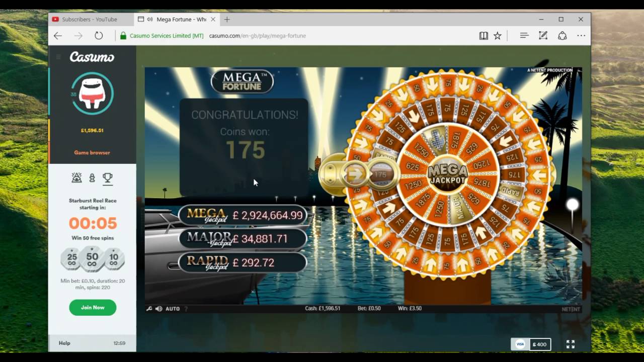Click the casumo.com address bar
Viewport: 644px width, 362px height.
pos(257,36)
